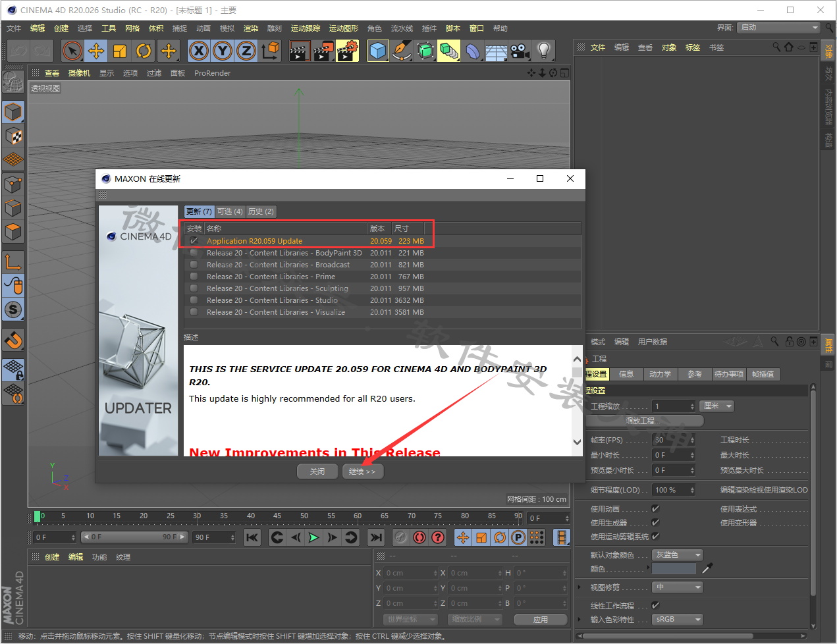
Task: Toggle the X axis lock
Action: click(x=199, y=51)
